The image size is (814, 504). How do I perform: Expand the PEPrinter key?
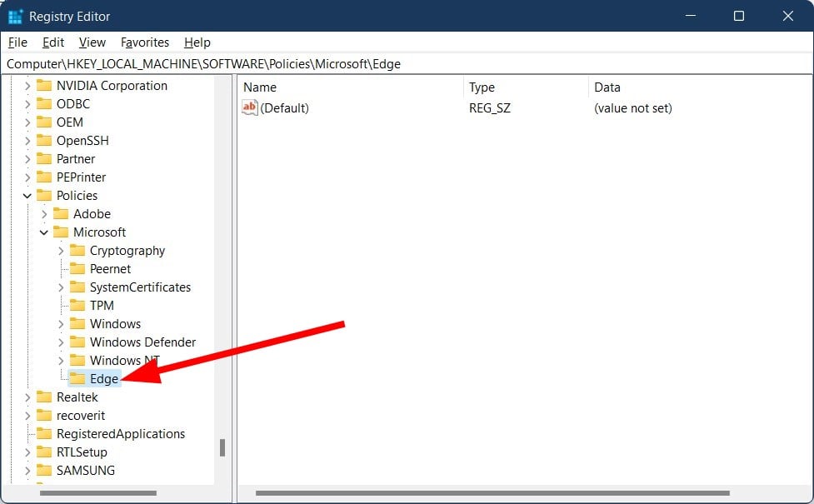27,177
